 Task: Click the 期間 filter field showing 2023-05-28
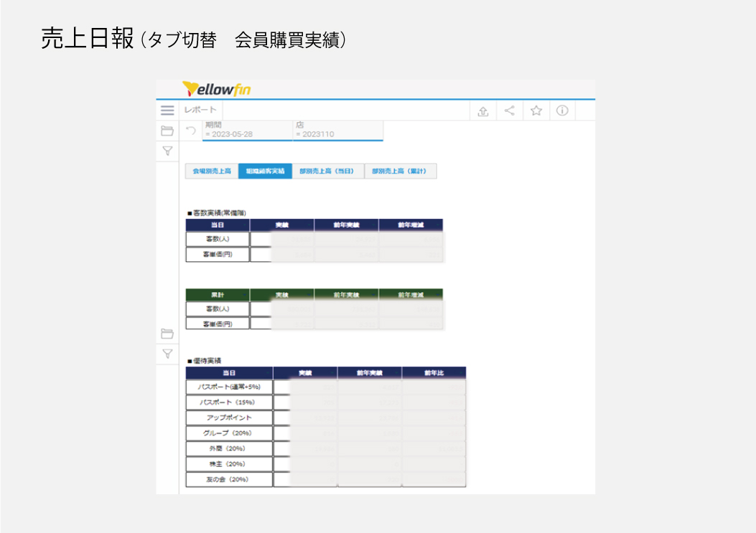248,130
